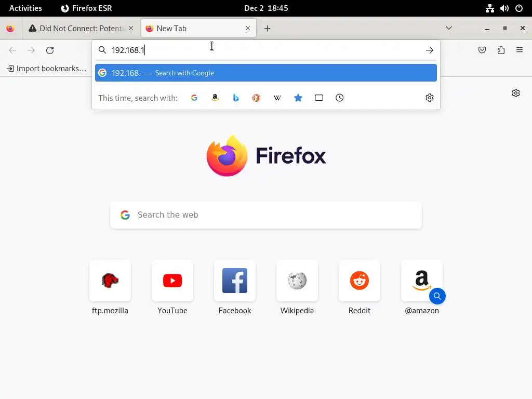
Task: Click the forward navigation arrow
Action: click(x=31, y=50)
